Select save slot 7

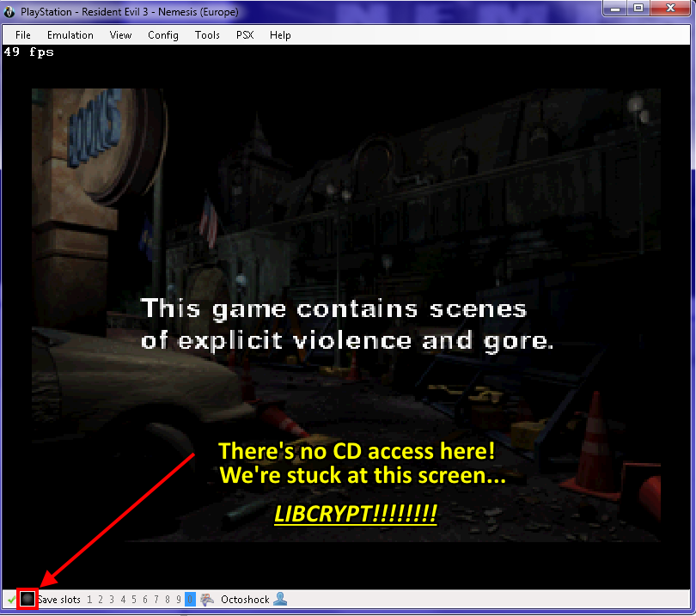156,600
